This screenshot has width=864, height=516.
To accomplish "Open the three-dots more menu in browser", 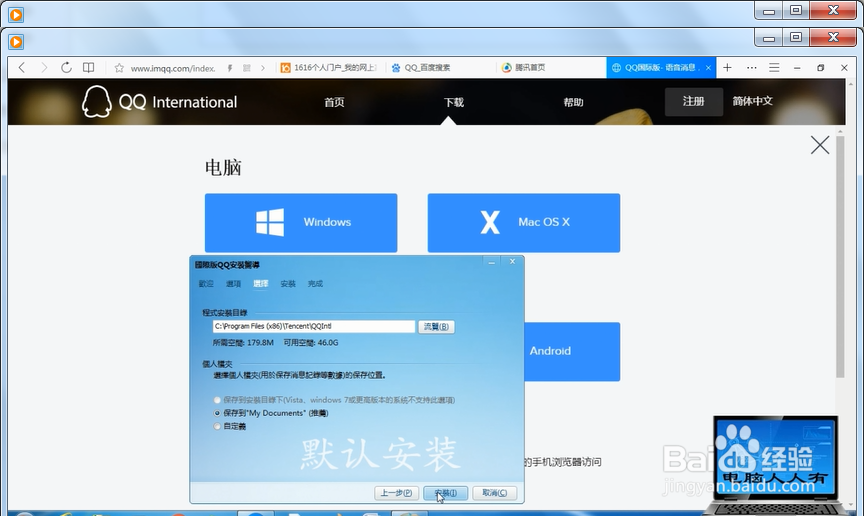I will pyautogui.click(x=752, y=67).
